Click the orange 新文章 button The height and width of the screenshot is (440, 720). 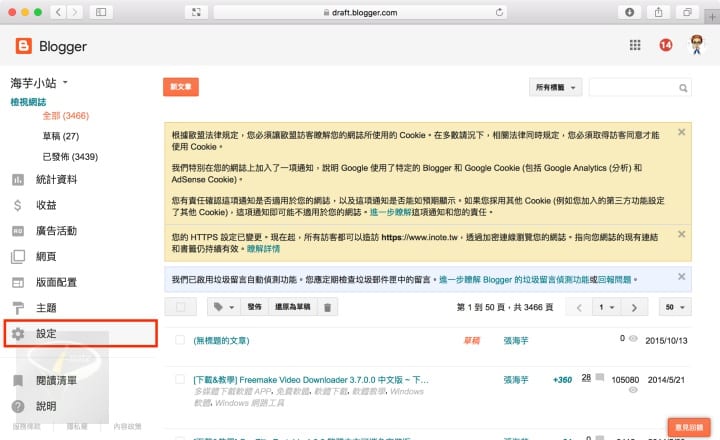click(183, 88)
